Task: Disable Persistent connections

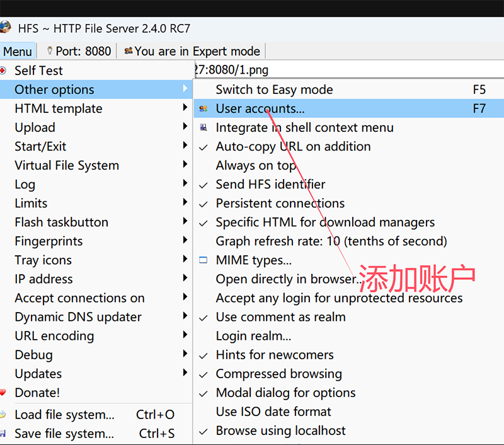Action: point(349,204)
